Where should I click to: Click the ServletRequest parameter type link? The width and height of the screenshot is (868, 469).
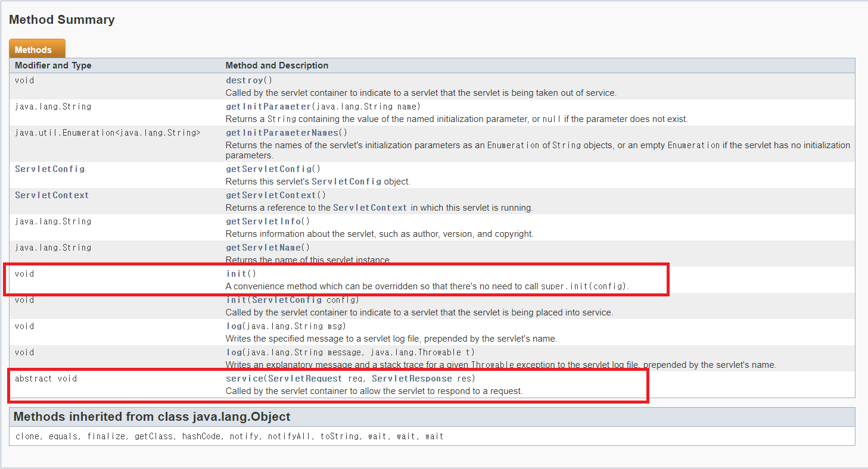point(306,379)
